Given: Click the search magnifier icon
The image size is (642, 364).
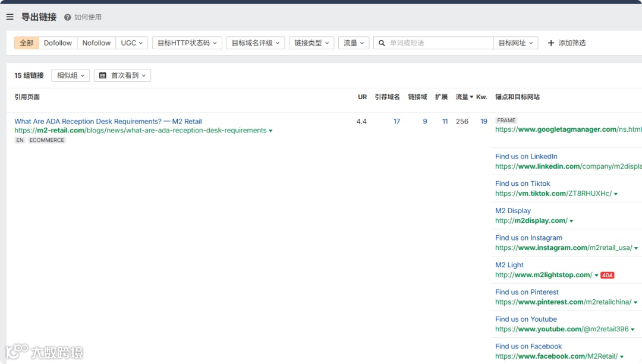Looking at the screenshot, I should tap(382, 43).
